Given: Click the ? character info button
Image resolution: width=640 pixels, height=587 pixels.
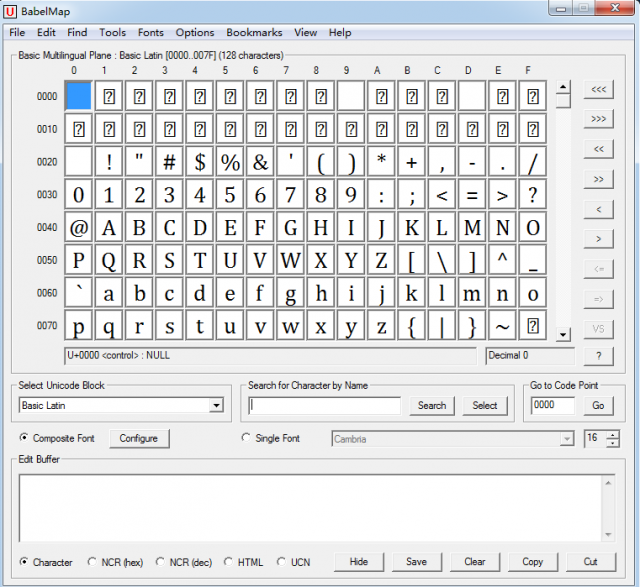Looking at the screenshot, I should coord(598,356).
